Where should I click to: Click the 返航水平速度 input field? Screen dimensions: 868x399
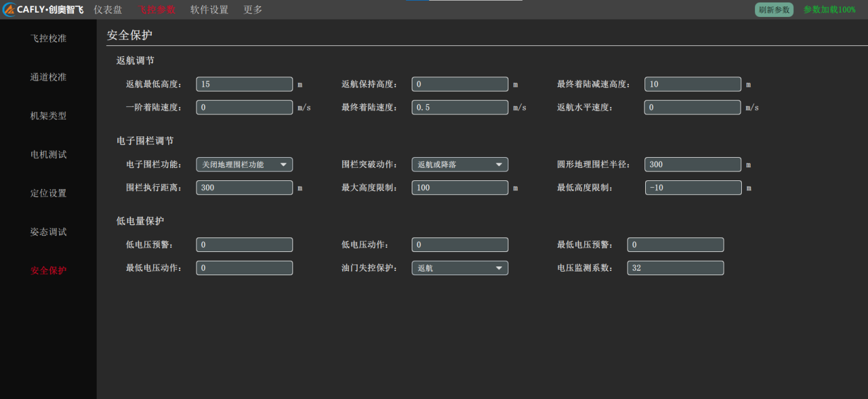point(693,107)
